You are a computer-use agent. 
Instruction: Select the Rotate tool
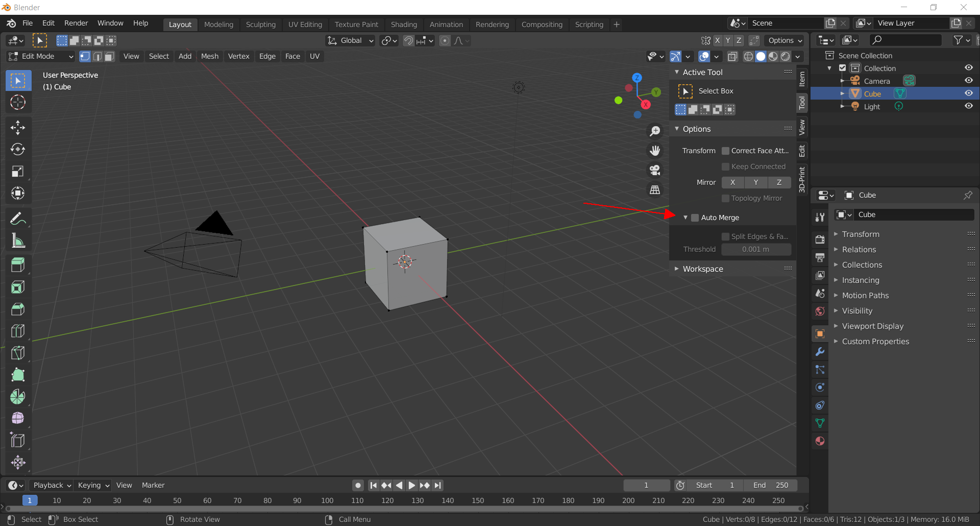(x=18, y=149)
